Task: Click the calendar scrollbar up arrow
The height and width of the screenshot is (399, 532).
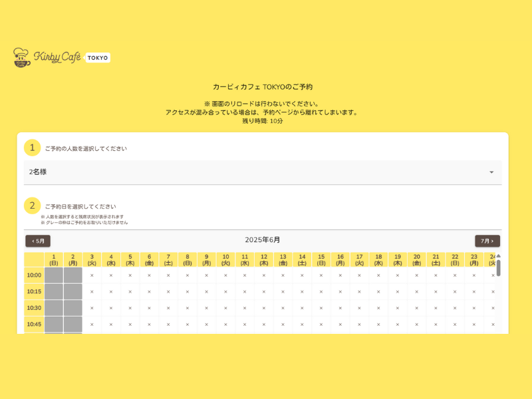Action: (498, 256)
